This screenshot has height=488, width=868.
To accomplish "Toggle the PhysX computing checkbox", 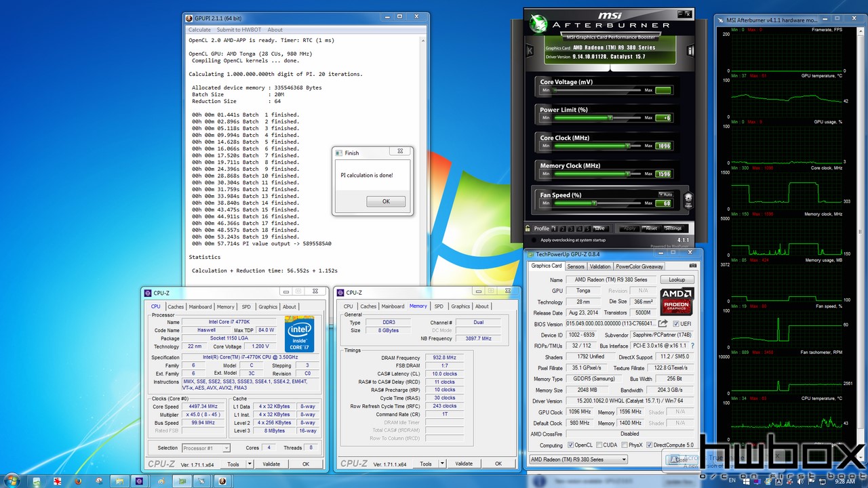I will point(623,445).
